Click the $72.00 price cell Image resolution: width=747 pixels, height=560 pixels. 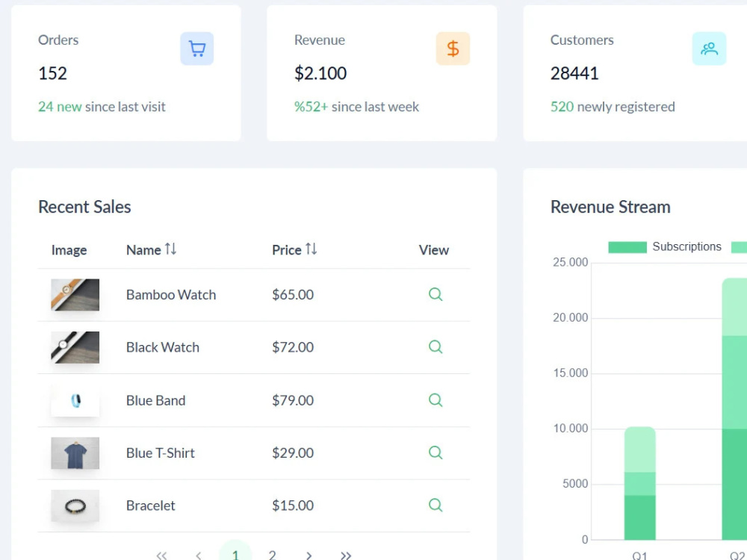[293, 347]
